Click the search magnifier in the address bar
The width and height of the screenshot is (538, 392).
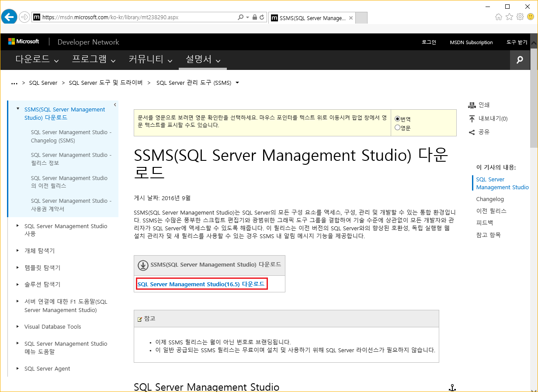coord(241,17)
